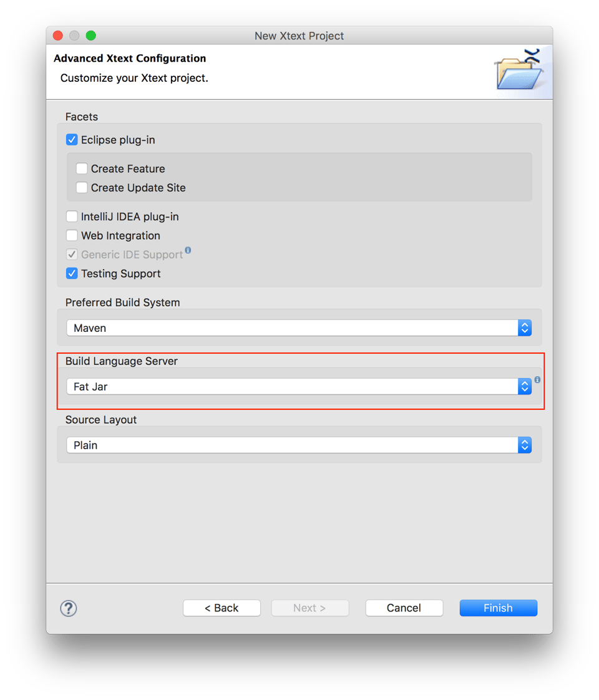Screen dimensions: 599x700
Task: Click the Build Language Server dropdown chevron
Action: [525, 386]
